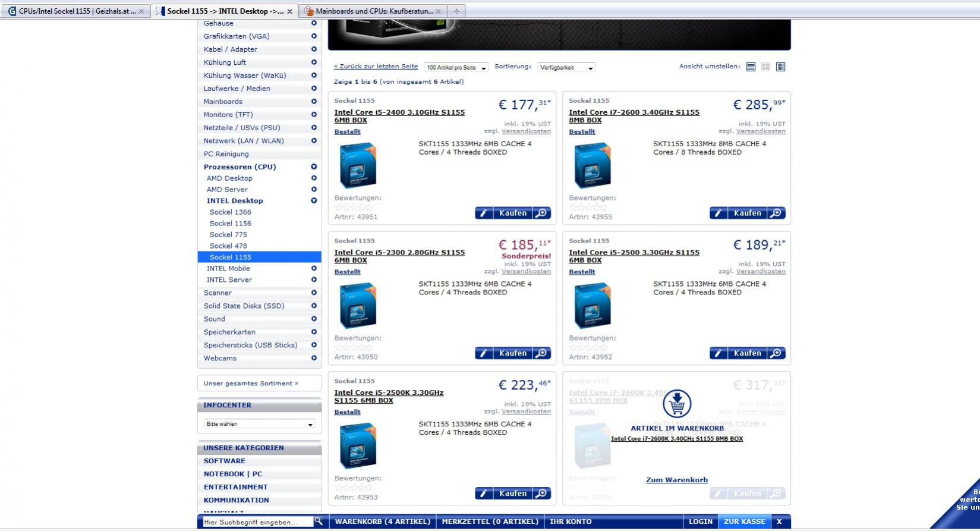
Task: Switch to dense grid view icon
Action: point(780,67)
